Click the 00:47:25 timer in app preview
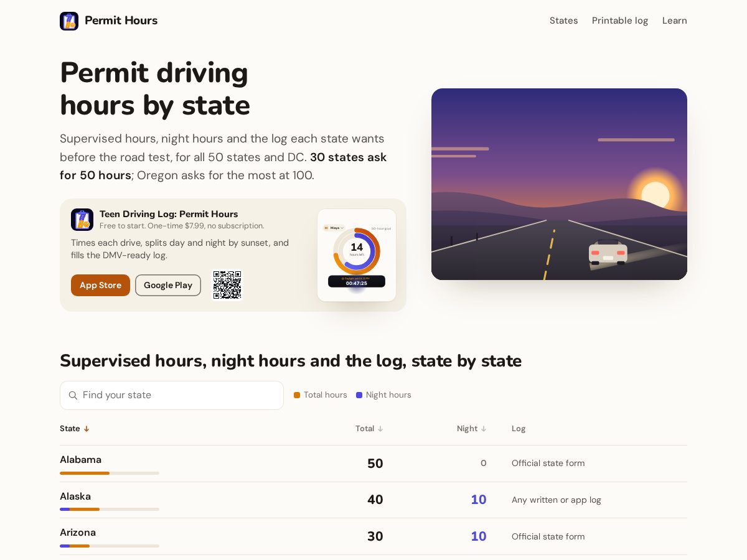Viewport: 747px width, 560px height. click(357, 282)
